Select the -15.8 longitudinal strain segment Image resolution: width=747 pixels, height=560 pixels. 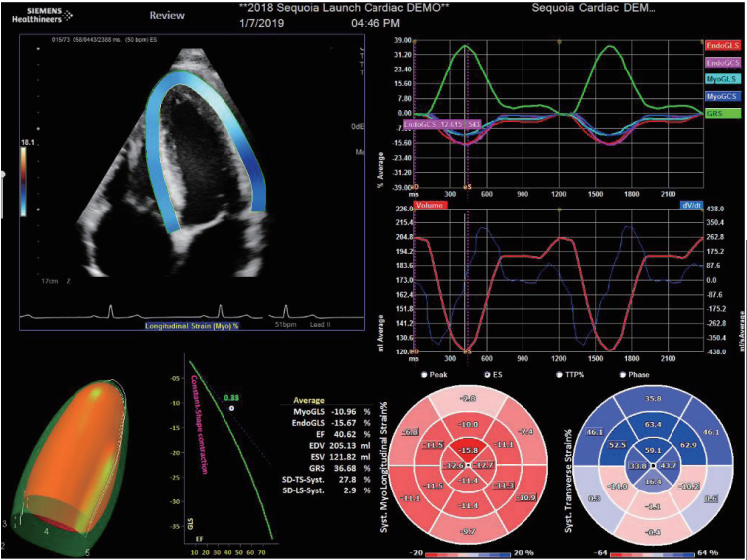pos(467,448)
